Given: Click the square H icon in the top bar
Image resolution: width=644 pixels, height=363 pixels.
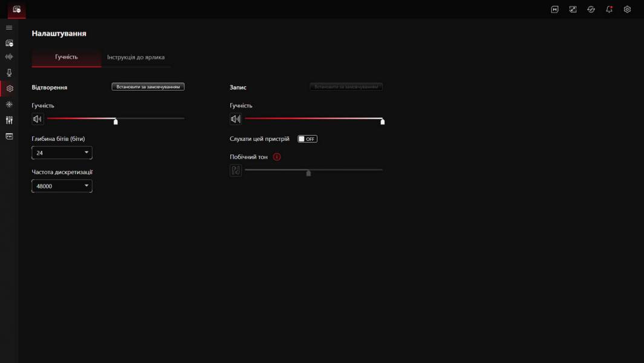Looking at the screenshot, I should 555,10.
